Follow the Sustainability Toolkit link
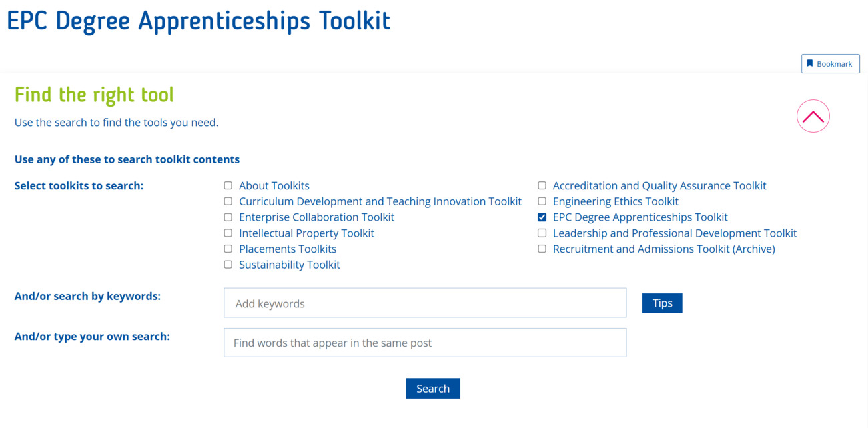868x428 pixels. tap(289, 264)
